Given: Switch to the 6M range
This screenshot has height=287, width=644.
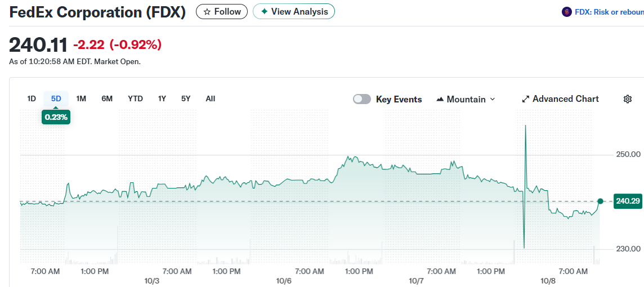Looking at the screenshot, I should click(107, 98).
